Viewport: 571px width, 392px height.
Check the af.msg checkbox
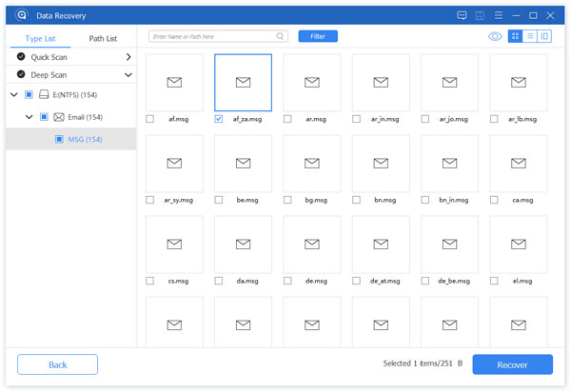[149, 119]
